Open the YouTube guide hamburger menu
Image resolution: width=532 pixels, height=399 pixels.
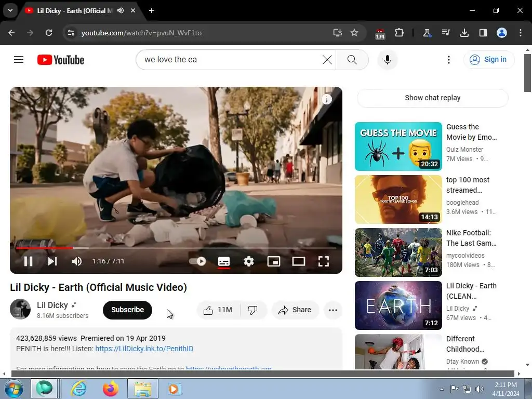tap(19, 60)
